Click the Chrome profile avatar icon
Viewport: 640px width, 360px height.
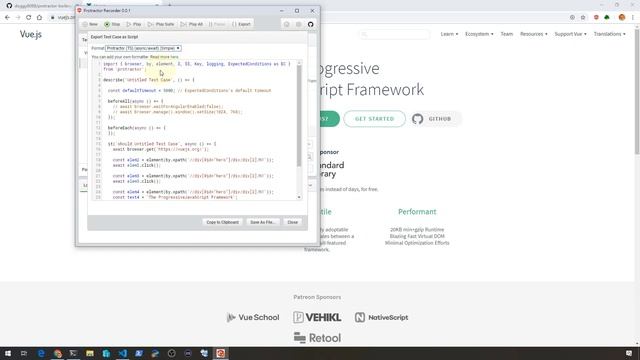[622, 18]
